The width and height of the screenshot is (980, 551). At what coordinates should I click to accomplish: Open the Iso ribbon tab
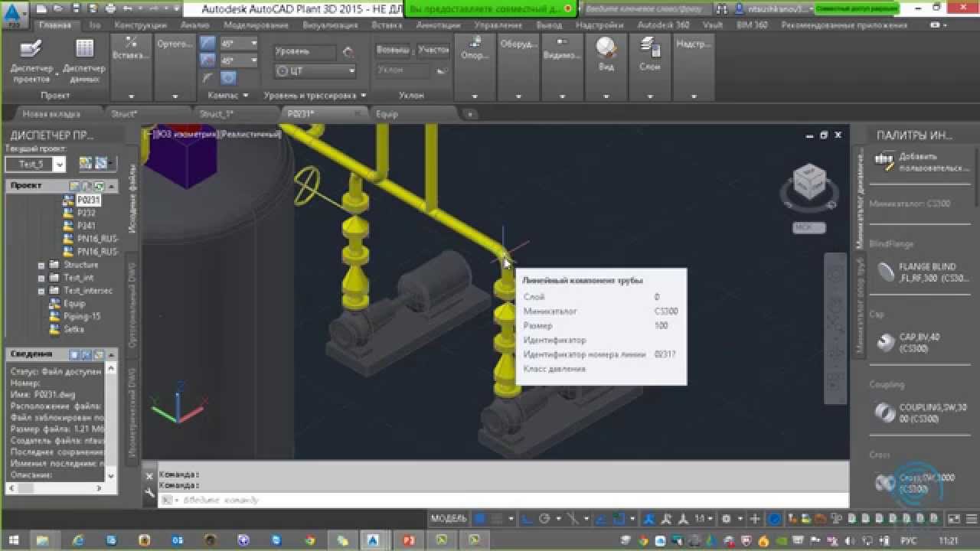[95, 24]
